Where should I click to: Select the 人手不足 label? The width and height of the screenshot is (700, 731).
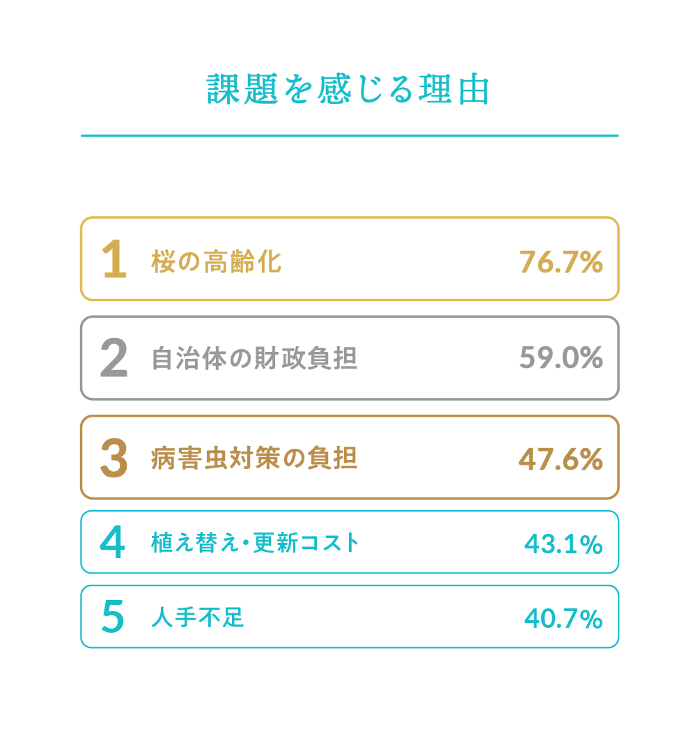198,617
